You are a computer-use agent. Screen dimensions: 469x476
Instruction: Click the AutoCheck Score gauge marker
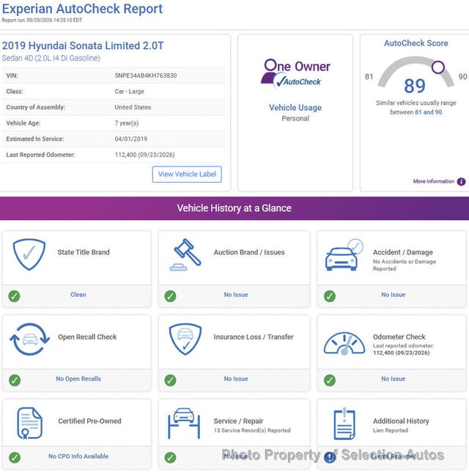click(437, 67)
